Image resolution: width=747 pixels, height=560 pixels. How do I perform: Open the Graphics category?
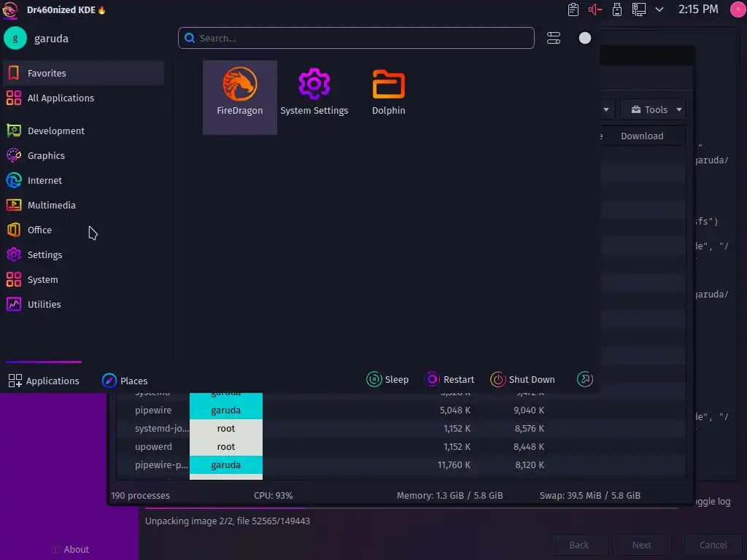[x=84, y=156]
